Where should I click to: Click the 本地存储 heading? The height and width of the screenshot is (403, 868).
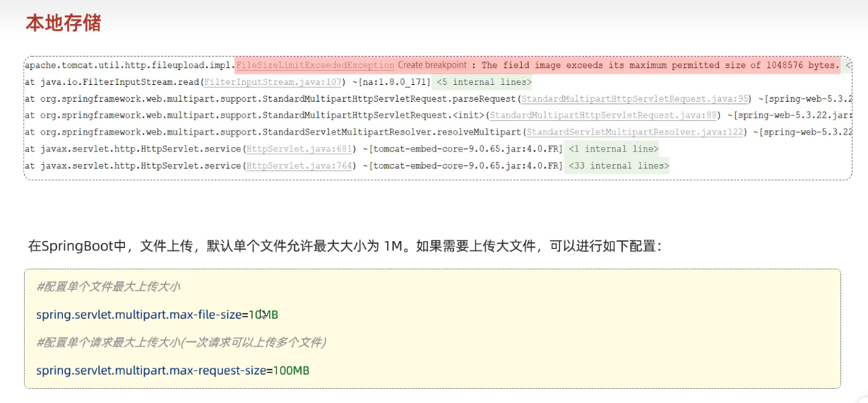click(64, 23)
